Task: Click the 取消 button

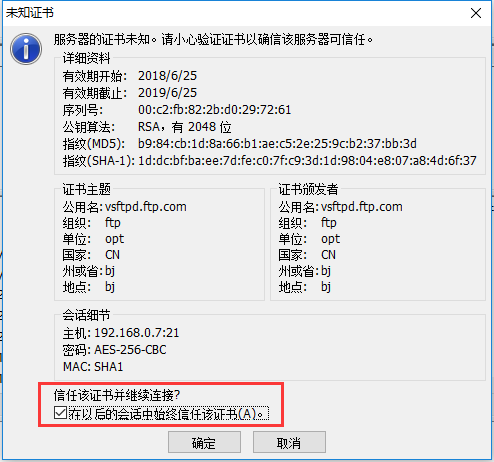Action: (x=289, y=442)
